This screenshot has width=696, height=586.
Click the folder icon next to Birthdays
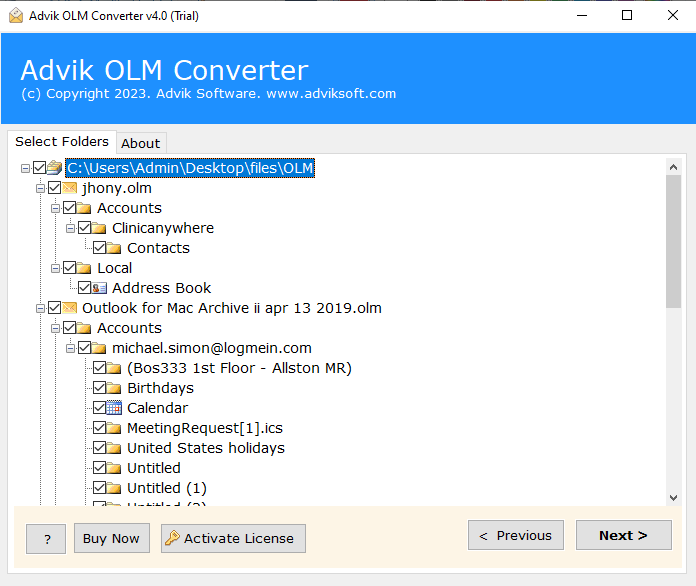pyautogui.click(x=114, y=388)
